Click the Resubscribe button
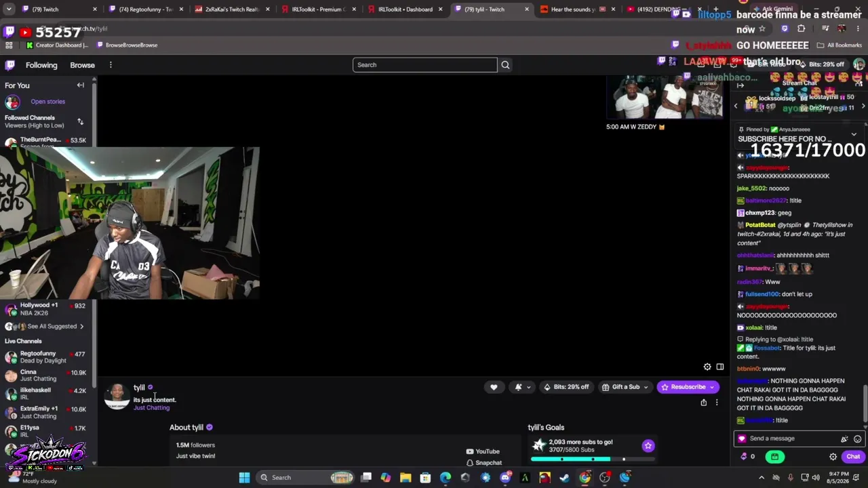The width and height of the screenshot is (868, 488). [688, 387]
